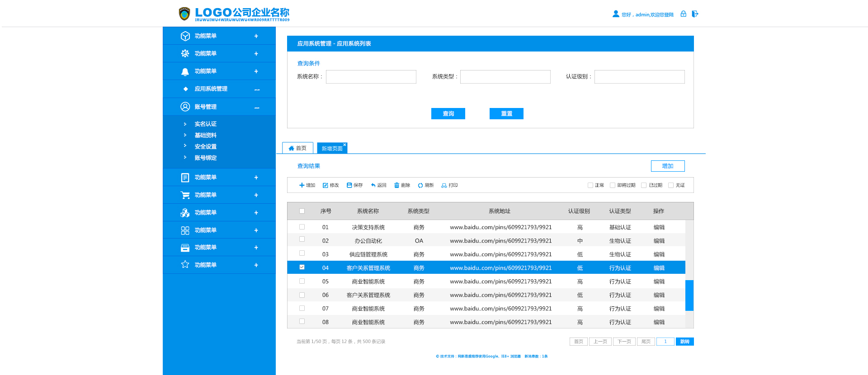Go to the next page with 下一页

[624, 342]
